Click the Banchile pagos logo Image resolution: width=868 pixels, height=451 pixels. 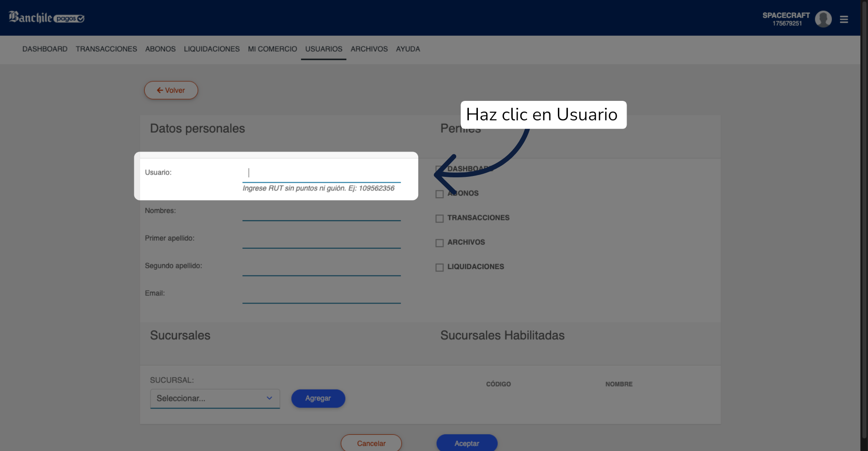tap(47, 18)
